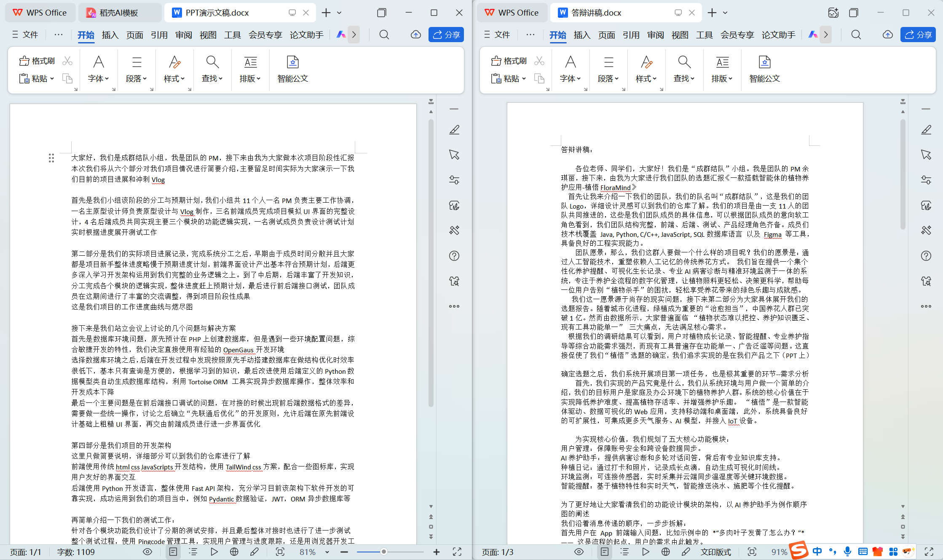Click the help question mark icon in right sidebar
943x560 pixels.
tap(926, 256)
